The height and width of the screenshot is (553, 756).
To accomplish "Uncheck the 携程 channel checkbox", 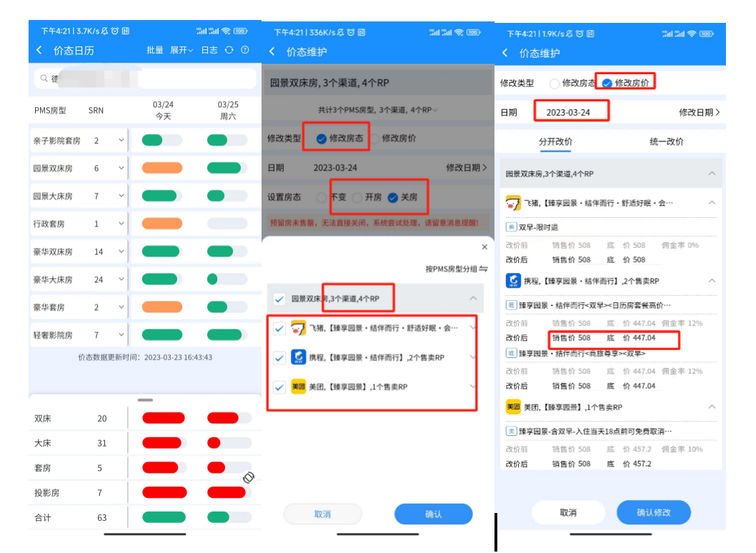I will click(x=279, y=357).
